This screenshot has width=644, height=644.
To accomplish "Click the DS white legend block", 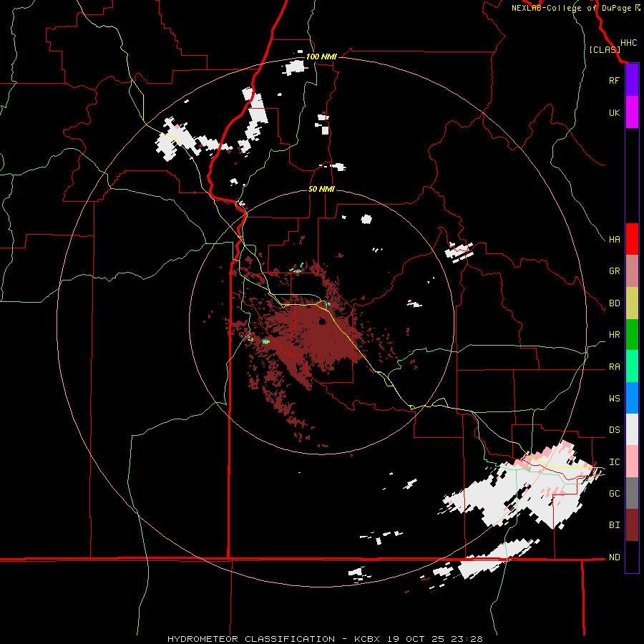I will [632, 429].
